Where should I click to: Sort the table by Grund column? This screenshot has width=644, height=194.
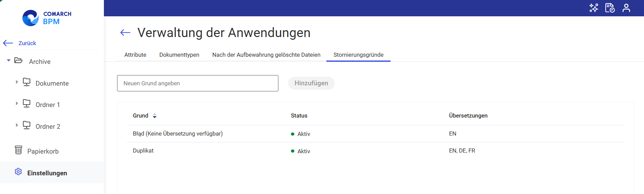point(154,116)
